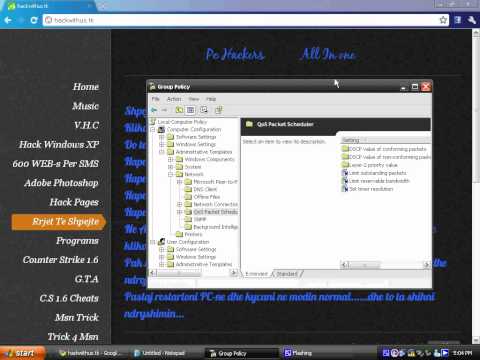Screen dimensions: 480x360
Task: Select 'Set timer resolution' setting icon
Action: 345,189
